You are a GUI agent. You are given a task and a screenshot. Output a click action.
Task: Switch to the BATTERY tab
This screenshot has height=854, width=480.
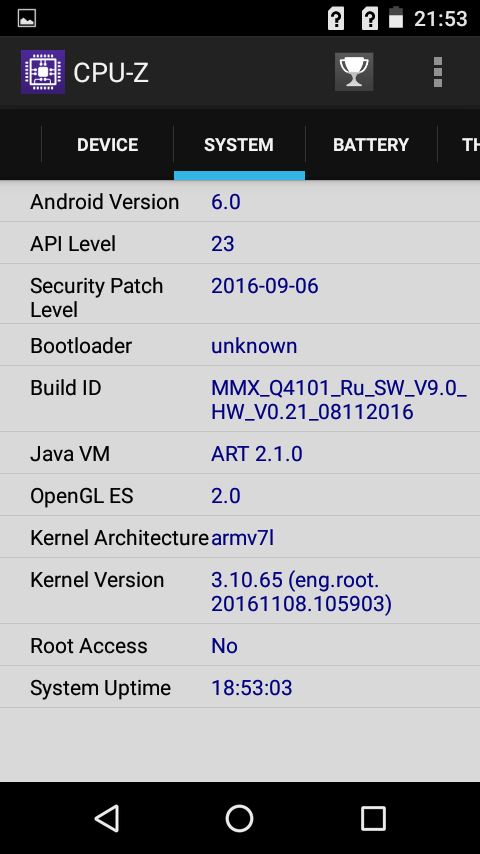(x=371, y=144)
